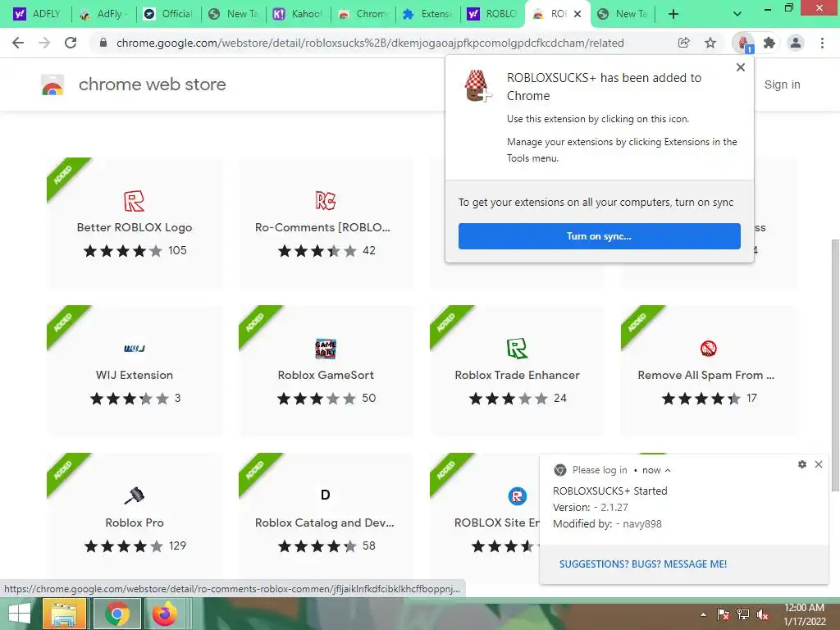The image size is (840, 630).
Task: Click the Better ROBLOX Logo star rating
Action: [123, 251]
